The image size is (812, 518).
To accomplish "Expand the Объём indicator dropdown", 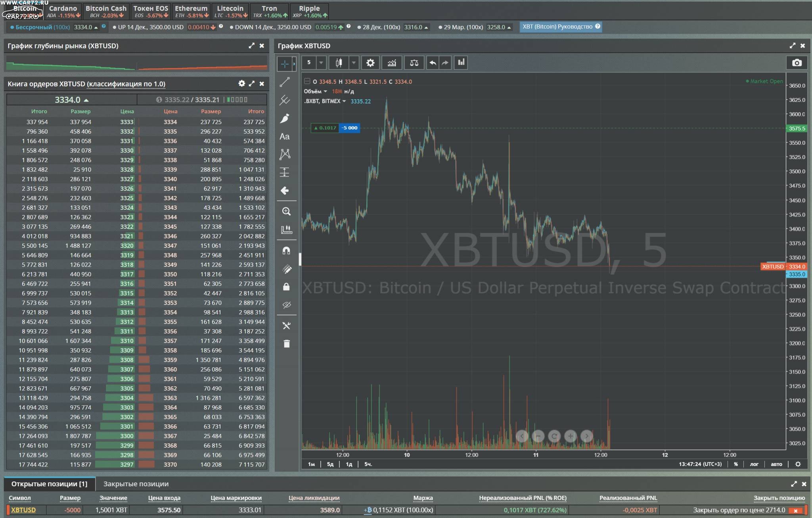I will 325,91.
